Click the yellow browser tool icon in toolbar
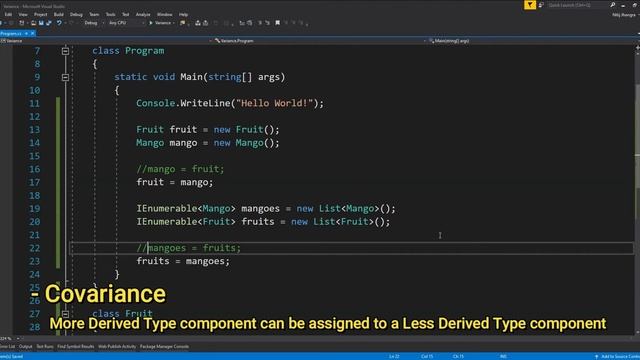 182,23
